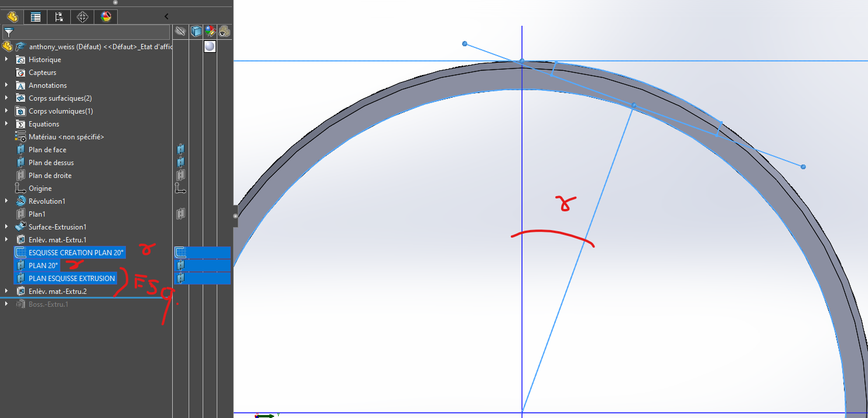Image resolution: width=868 pixels, height=418 pixels.
Task: Click the hide/show column header icon
Action: click(181, 32)
